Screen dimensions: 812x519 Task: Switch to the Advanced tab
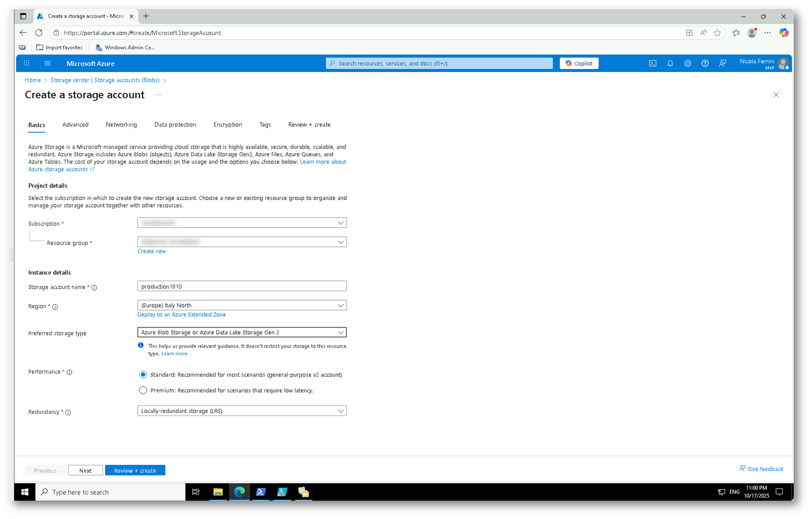(75, 125)
